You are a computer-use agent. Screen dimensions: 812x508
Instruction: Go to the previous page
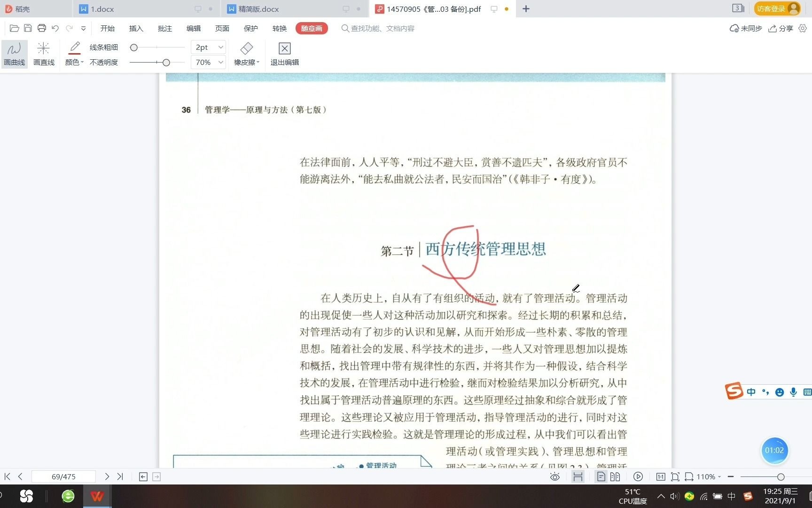tap(20, 476)
